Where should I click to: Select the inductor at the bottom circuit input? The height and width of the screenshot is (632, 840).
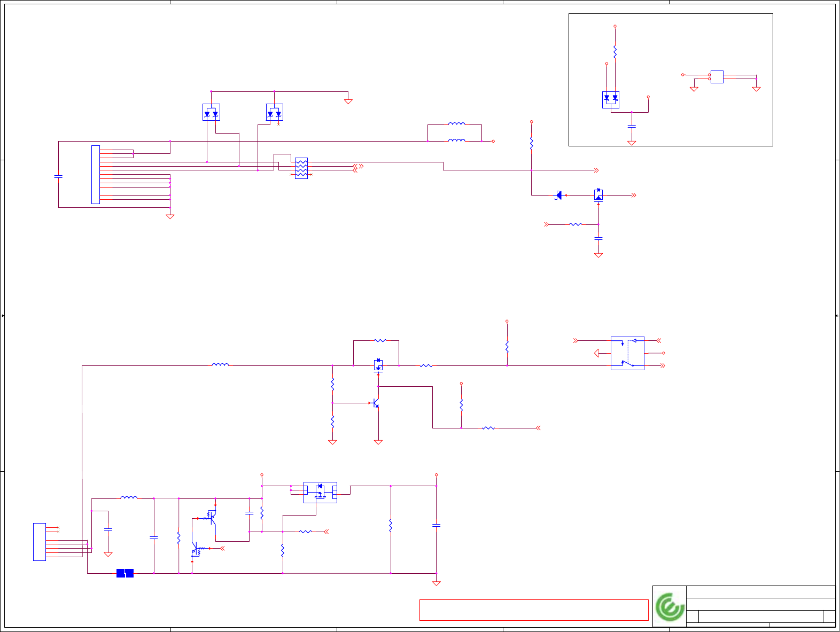pos(129,497)
